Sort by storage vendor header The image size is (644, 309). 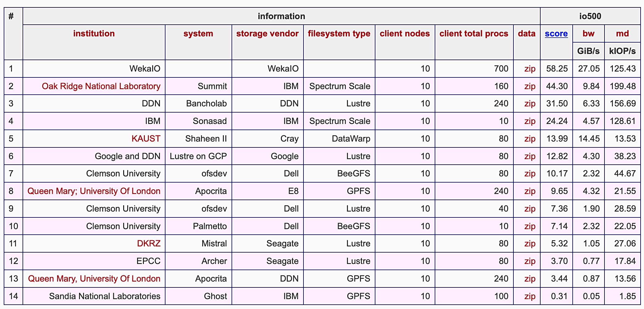tap(267, 34)
